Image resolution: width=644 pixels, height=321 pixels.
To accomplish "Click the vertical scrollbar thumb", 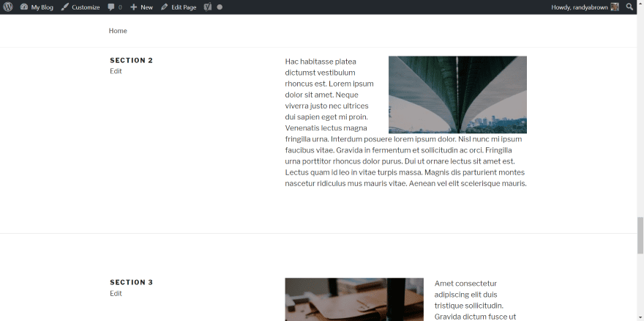I will coord(640,235).
